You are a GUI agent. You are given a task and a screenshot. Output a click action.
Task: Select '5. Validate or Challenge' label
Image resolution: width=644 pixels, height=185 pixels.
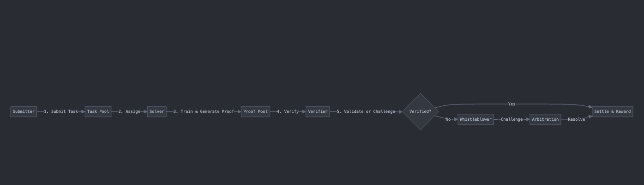point(366,111)
